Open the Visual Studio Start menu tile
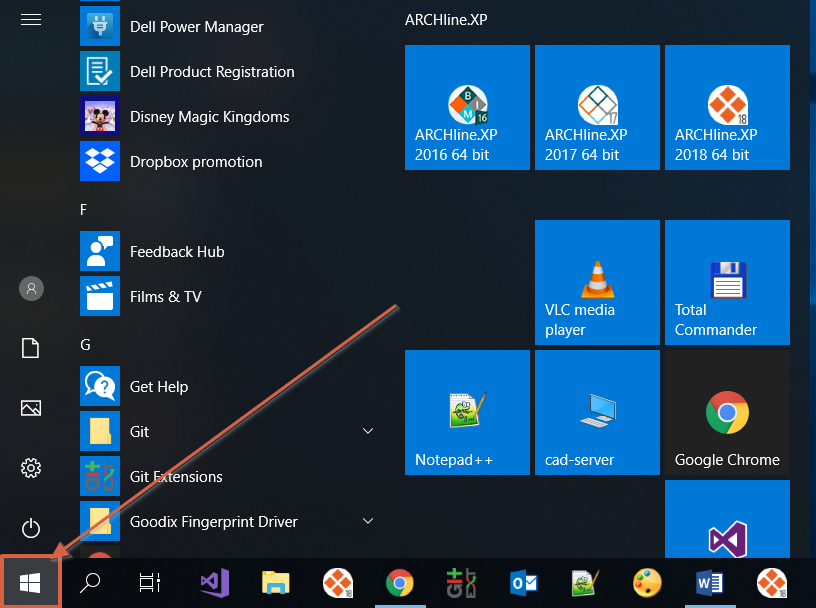 [x=728, y=519]
